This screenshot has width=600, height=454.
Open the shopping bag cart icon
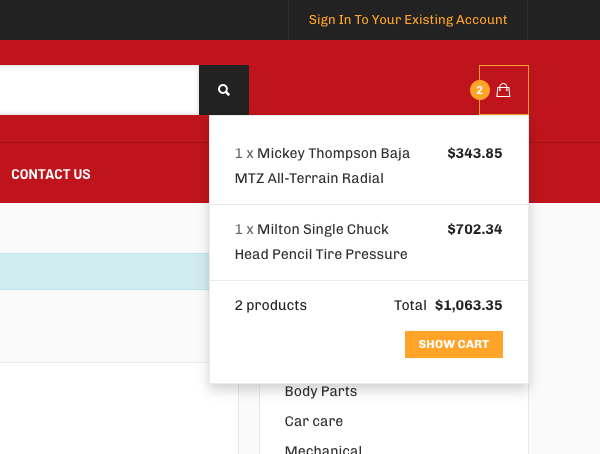pyautogui.click(x=503, y=90)
